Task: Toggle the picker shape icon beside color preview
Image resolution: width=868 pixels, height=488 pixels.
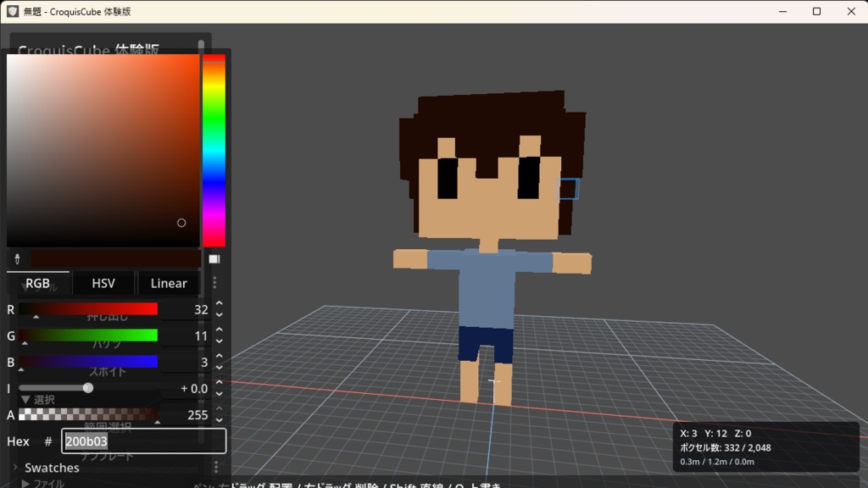Action: point(214,259)
